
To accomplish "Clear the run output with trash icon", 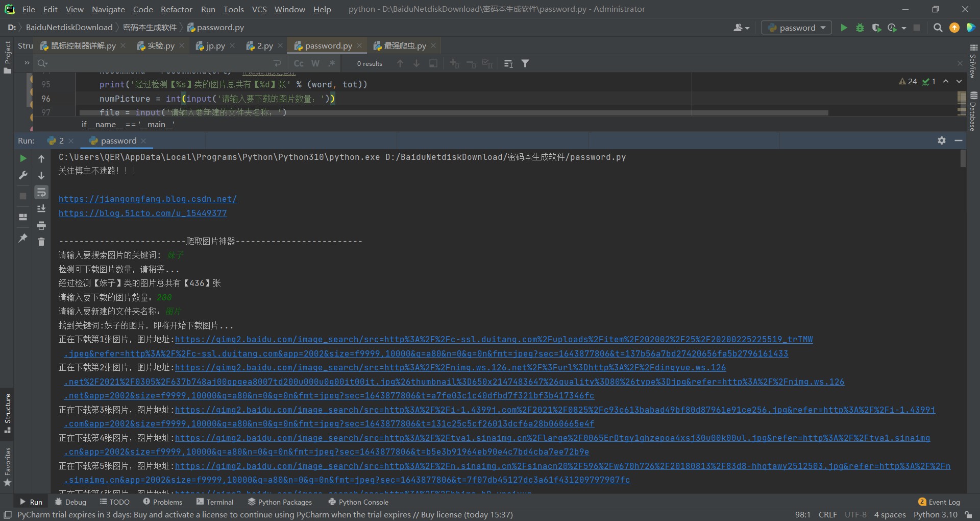I will click(x=41, y=242).
